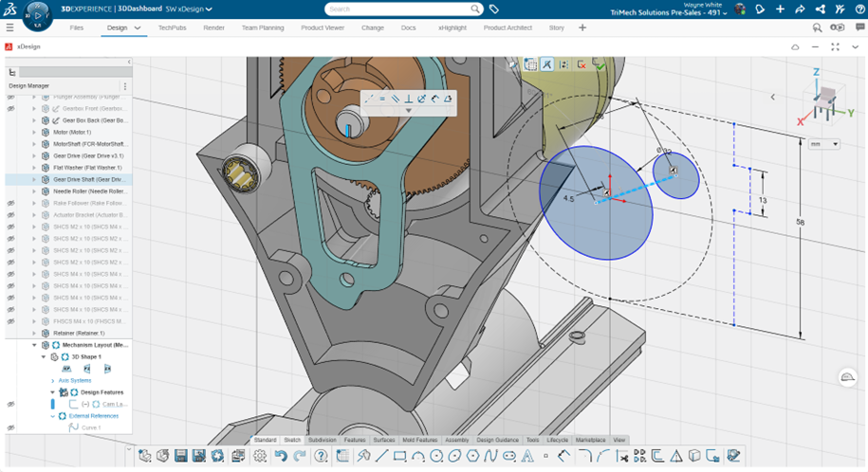
Task: Click the Save icon in bottom toolbar
Action: tap(180, 456)
